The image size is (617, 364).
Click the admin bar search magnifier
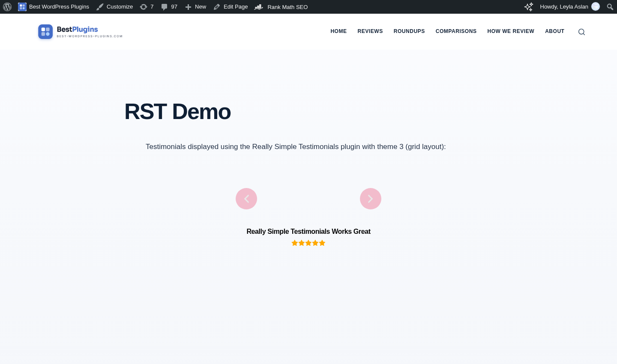pos(610,7)
